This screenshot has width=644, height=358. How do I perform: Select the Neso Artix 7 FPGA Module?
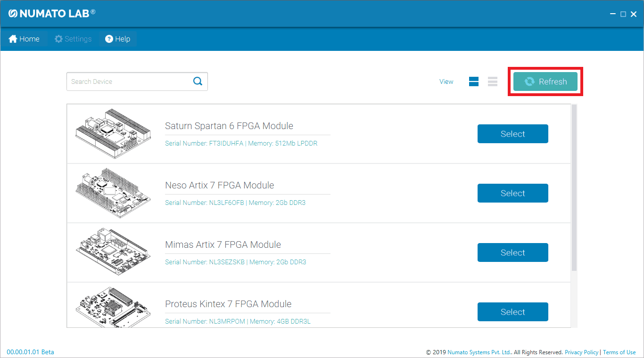pos(512,193)
